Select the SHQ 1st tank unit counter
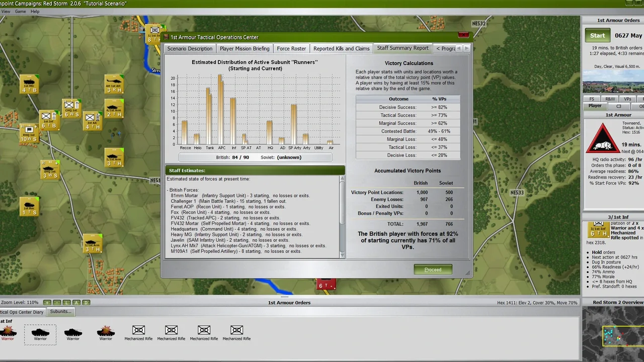The width and height of the screenshot is (644, 362). pos(49,169)
